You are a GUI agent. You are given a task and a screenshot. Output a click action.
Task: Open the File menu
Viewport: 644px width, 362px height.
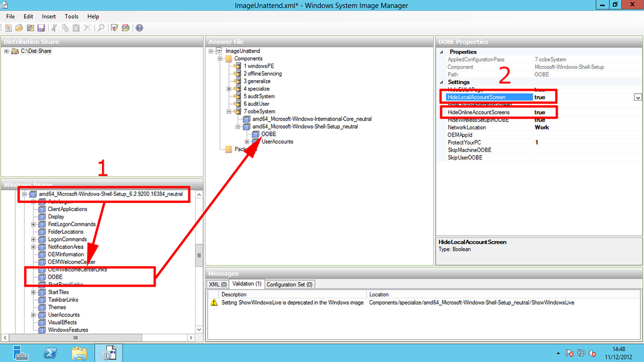pyautogui.click(x=11, y=16)
